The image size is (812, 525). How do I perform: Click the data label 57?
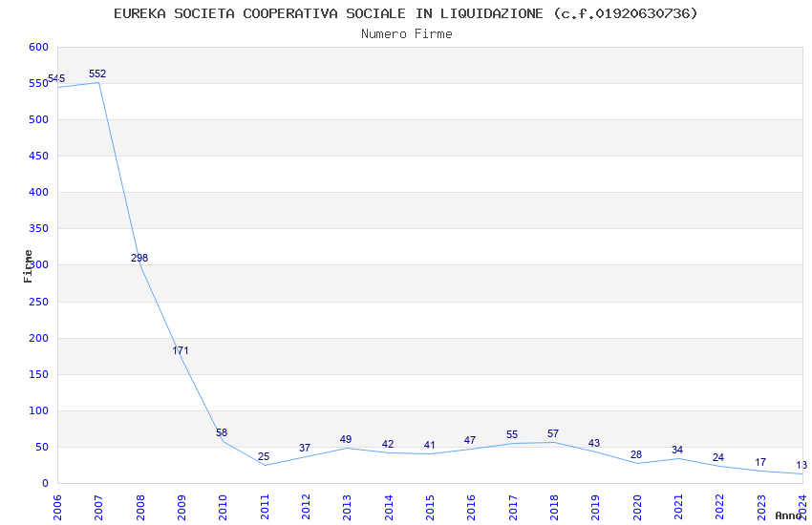point(553,433)
